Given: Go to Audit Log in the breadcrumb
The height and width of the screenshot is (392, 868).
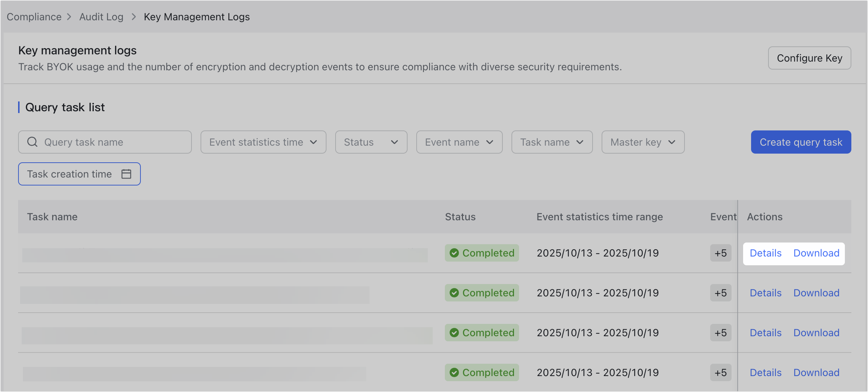Looking at the screenshot, I should click(x=101, y=17).
